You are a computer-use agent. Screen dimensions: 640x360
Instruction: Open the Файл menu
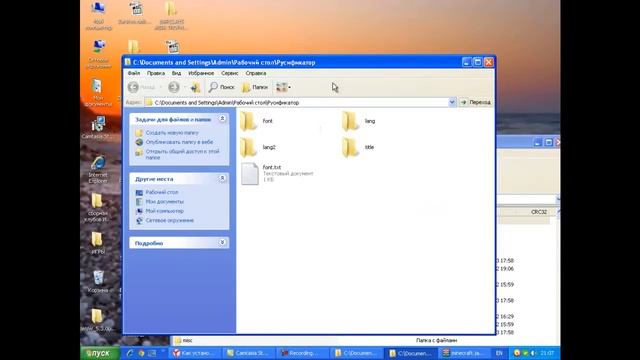point(133,73)
